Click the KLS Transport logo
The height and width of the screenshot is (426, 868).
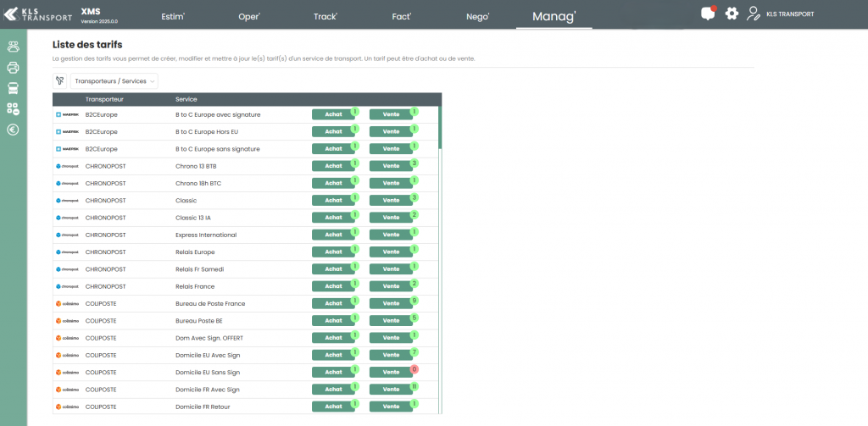pos(38,14)
